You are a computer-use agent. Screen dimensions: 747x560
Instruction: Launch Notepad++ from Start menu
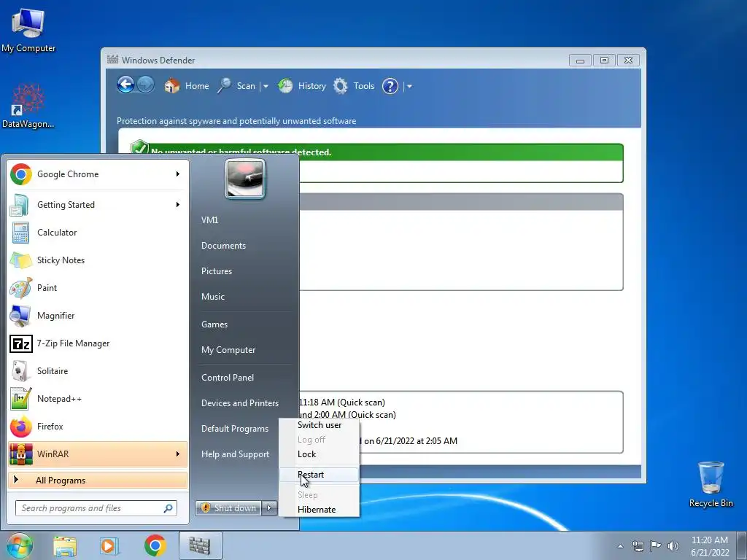98,399
